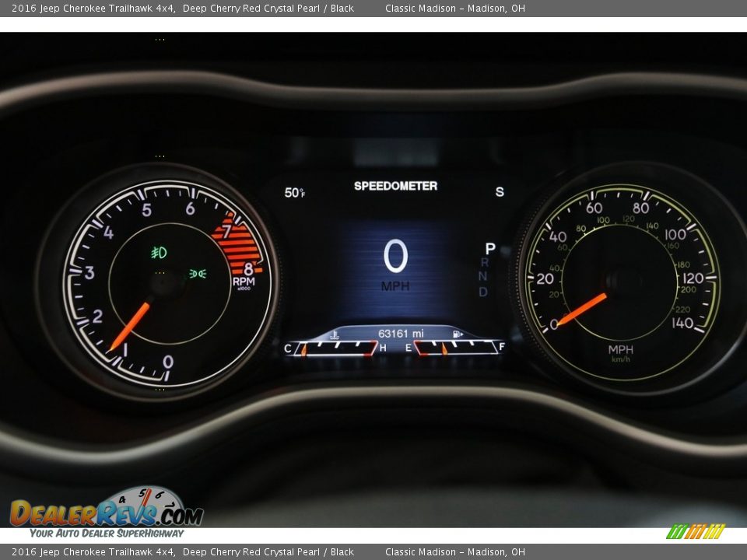Click the red tachometer redline zone
This screenshot has height=560, width=747.
coord(237,243)
